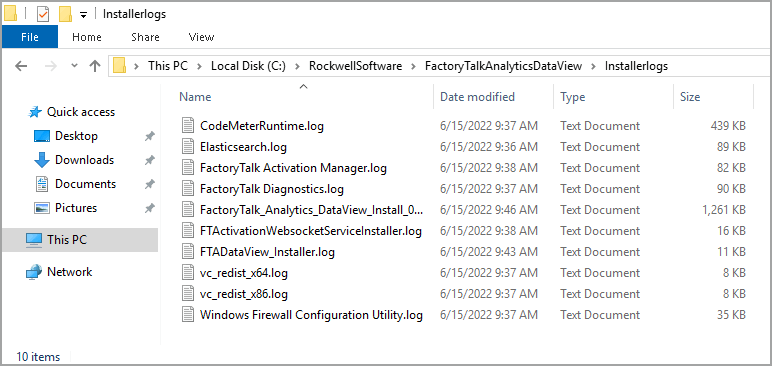This screenshot has height=366, width=772.
Task: Open the View ribbon tab
Action: click(201, 37)
